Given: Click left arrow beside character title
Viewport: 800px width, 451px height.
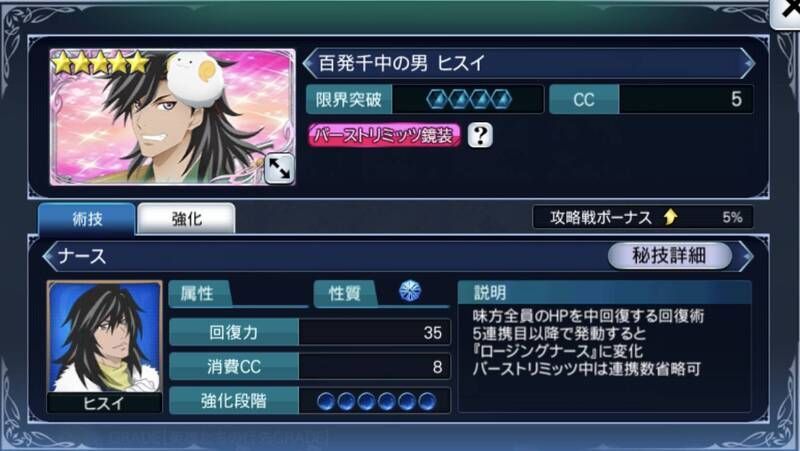Looking at the screenshot, I should 309,64.
